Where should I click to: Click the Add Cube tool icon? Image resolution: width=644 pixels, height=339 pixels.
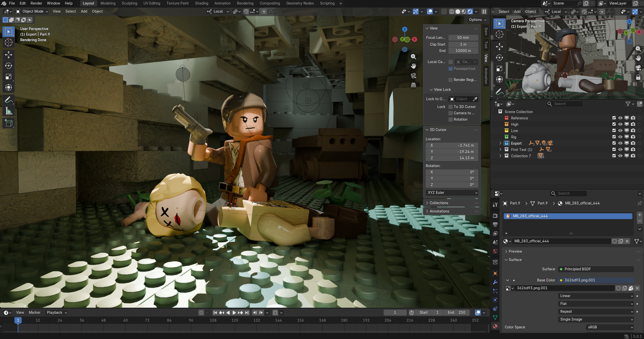[x=9, y=123]
